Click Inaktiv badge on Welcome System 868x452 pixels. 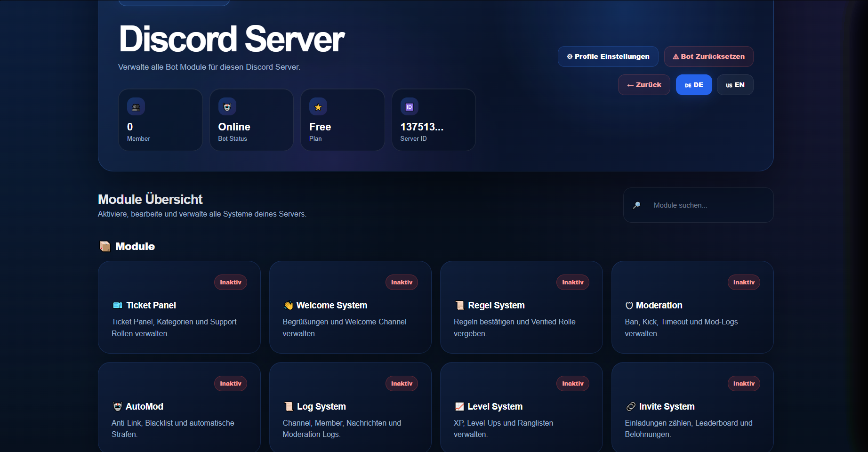coord(402,282)
